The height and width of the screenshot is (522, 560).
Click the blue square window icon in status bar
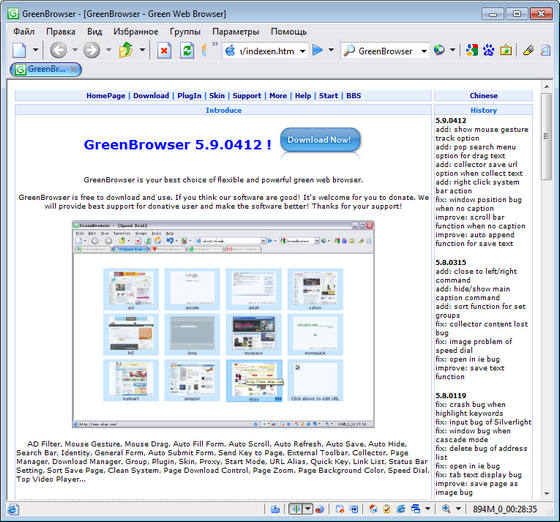point(354,509)
